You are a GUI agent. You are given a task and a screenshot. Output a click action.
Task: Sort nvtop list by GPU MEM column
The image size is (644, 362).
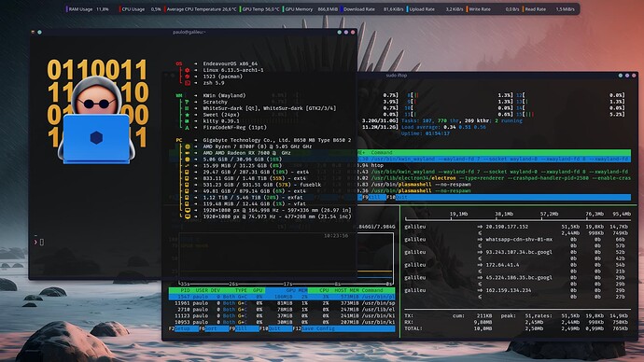[x=297, y=290]
